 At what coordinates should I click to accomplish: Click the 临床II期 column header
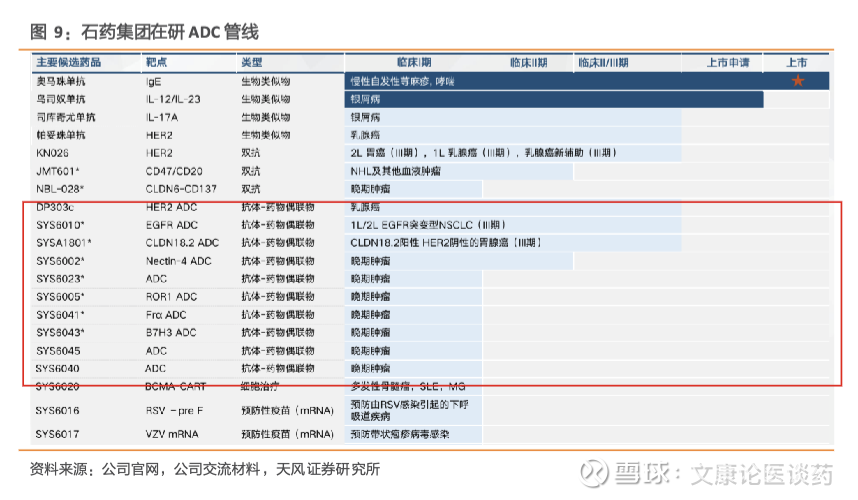point(529,62)
